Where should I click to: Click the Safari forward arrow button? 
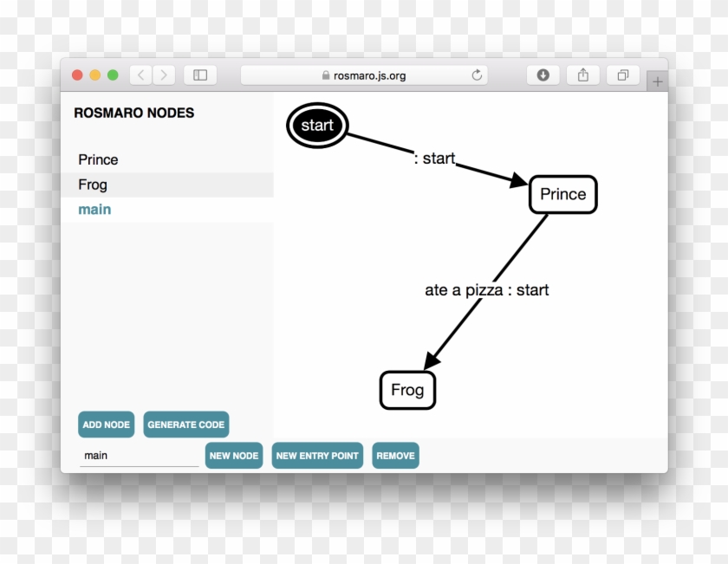click(164, 75)
